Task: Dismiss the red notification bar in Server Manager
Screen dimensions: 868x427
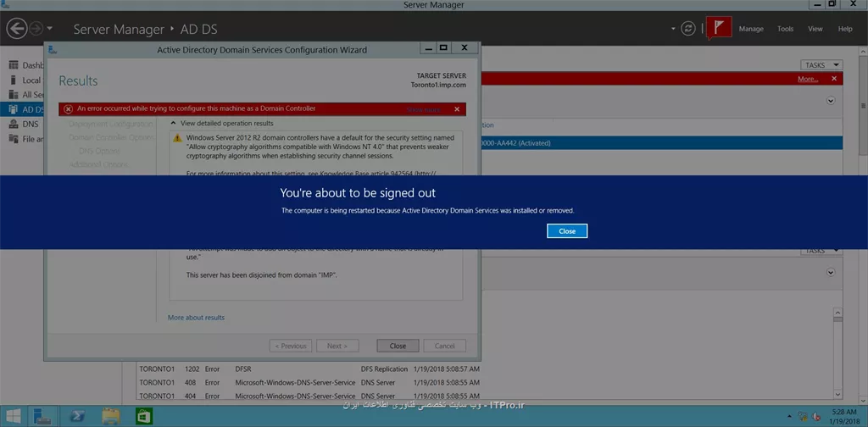Action: [834, 79]
